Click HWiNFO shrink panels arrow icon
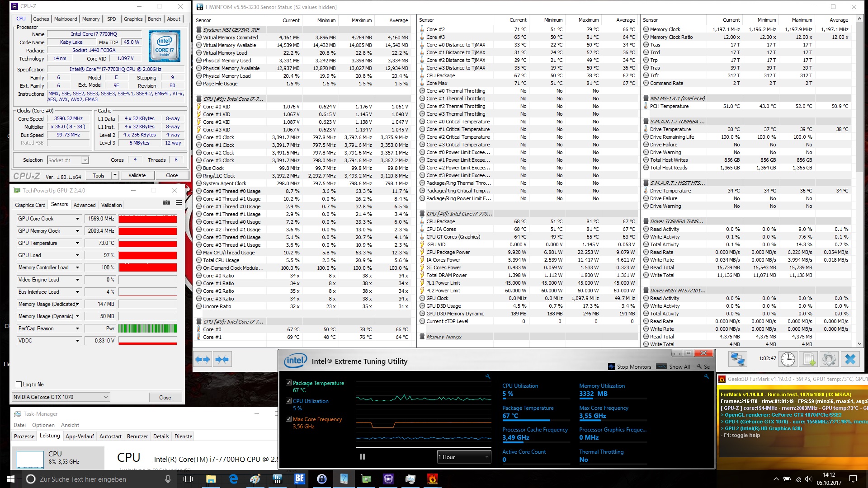This screenshot has height=488, width=868. (x=222, y=359)
